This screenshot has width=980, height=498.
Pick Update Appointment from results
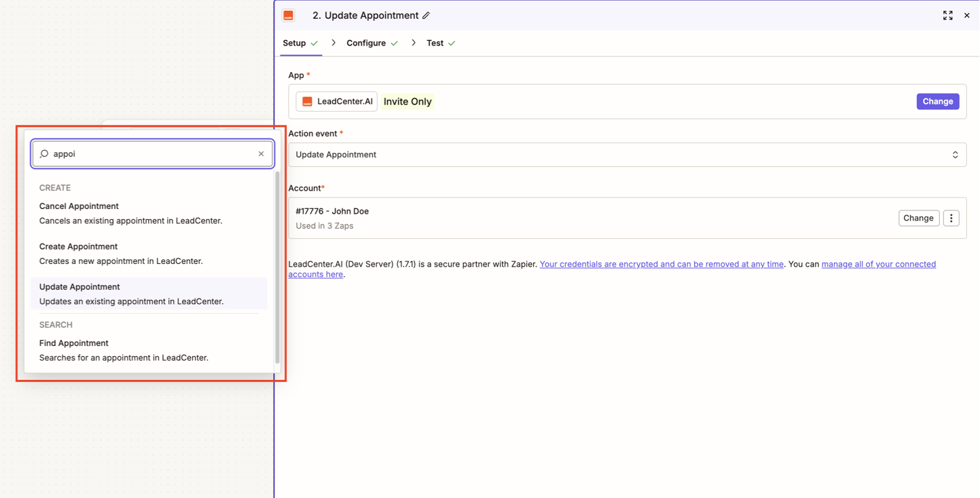pyautogui.click(x=148, y=294)
